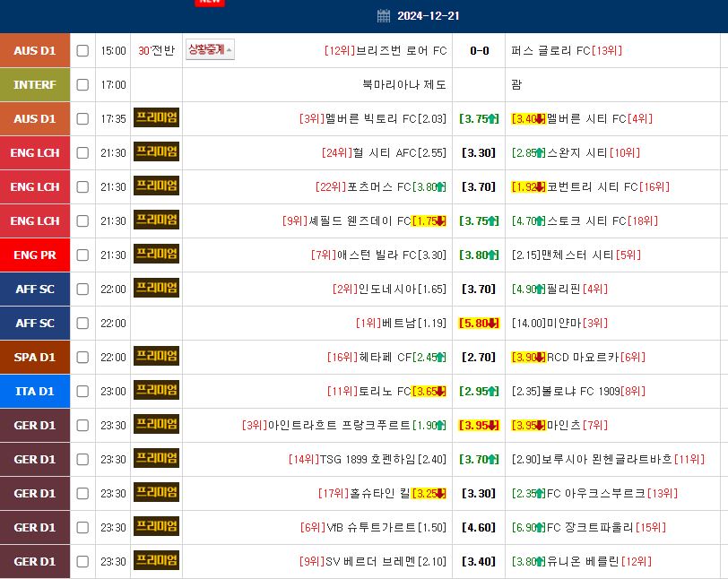Open premium badge for SV 베르더 브레멘 match

[x=157, y=560]
